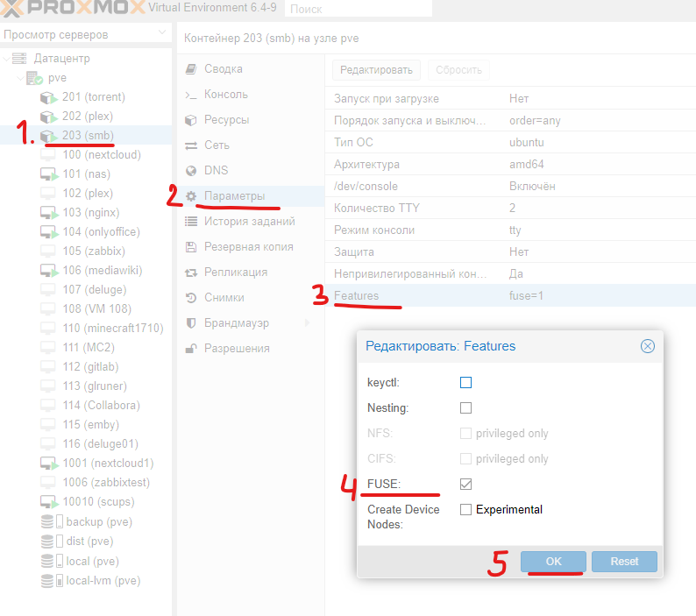The height and width of the screenshot is (616, 696).
Task: Open the Снимки (Snapshots) section
Action: 224,298
